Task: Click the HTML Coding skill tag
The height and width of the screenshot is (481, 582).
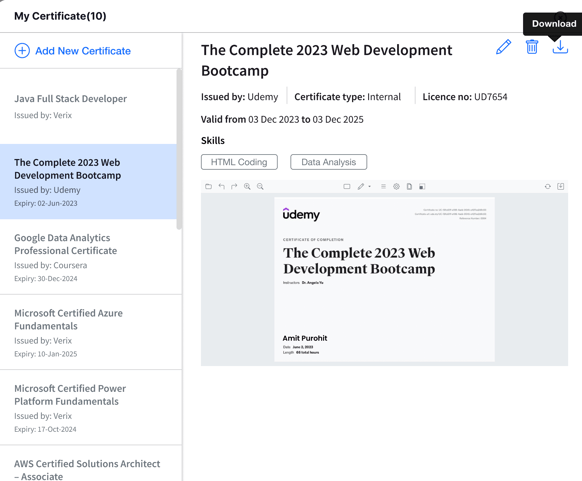Action: pos(239,162)
